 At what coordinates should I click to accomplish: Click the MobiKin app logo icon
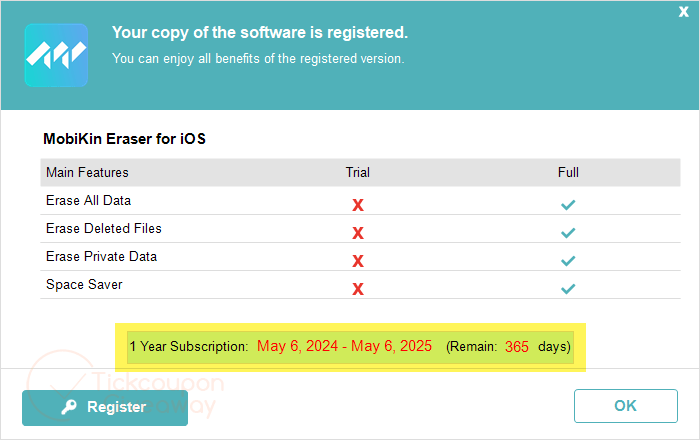[x=56, y=55]
